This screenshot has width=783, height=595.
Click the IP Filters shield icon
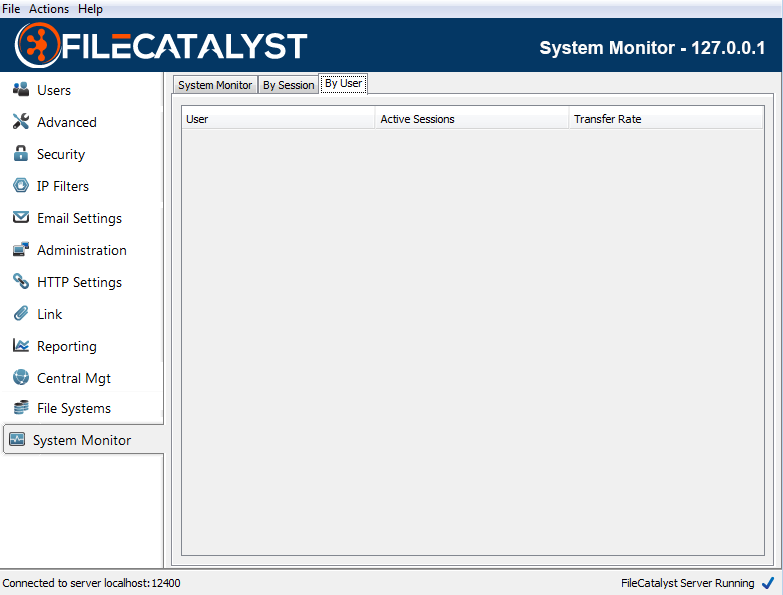[21, 185]
